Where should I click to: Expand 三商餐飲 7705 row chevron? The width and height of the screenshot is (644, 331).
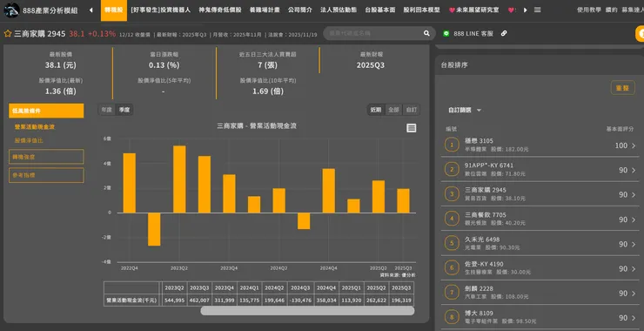[x=634, y=220]
